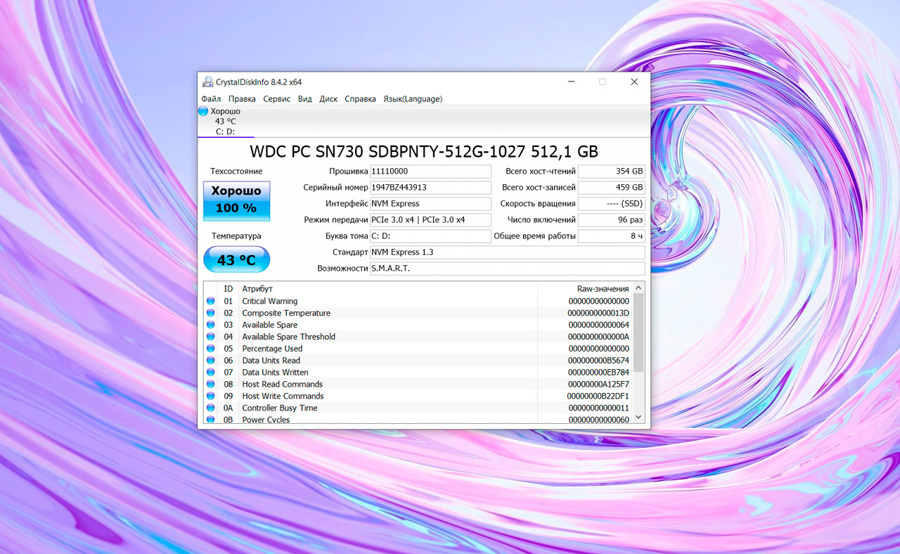Click the status dot for Data Units Written
The width and height of the screenshot is (900, 554).
point(211,372)
